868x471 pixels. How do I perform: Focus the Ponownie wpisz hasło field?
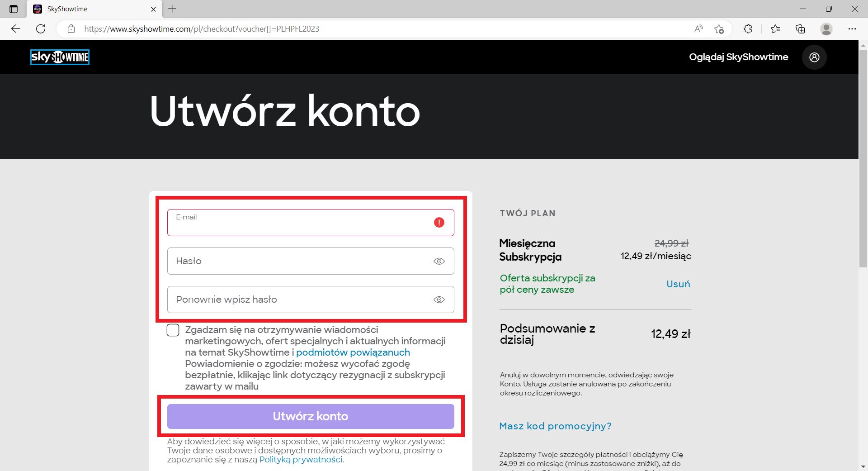pyautogui.click(x=311, y=300)
